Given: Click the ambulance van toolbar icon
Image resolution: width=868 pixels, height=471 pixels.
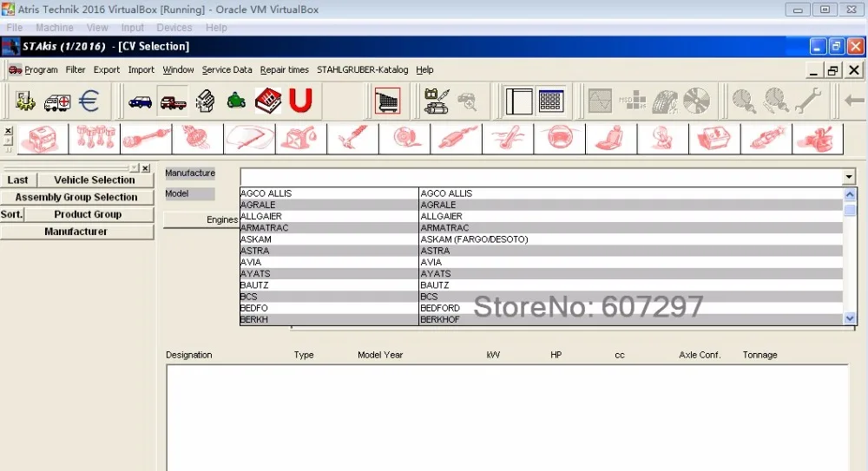Looking at the screenshot, I should tap(57, 101).
